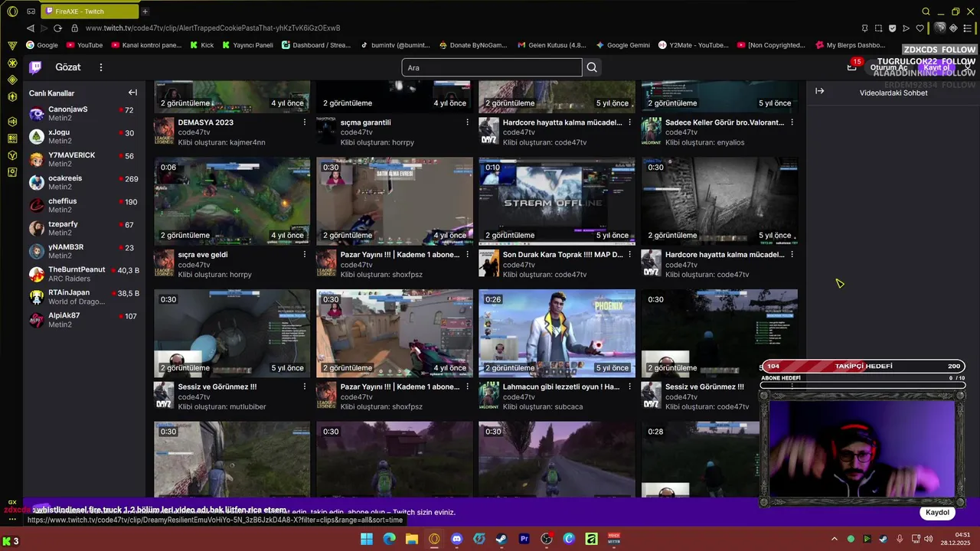The height and width of the screenshot is (551, 980).
Task: Open the notifications inbox with badge 15
Action: click(851, 67)
